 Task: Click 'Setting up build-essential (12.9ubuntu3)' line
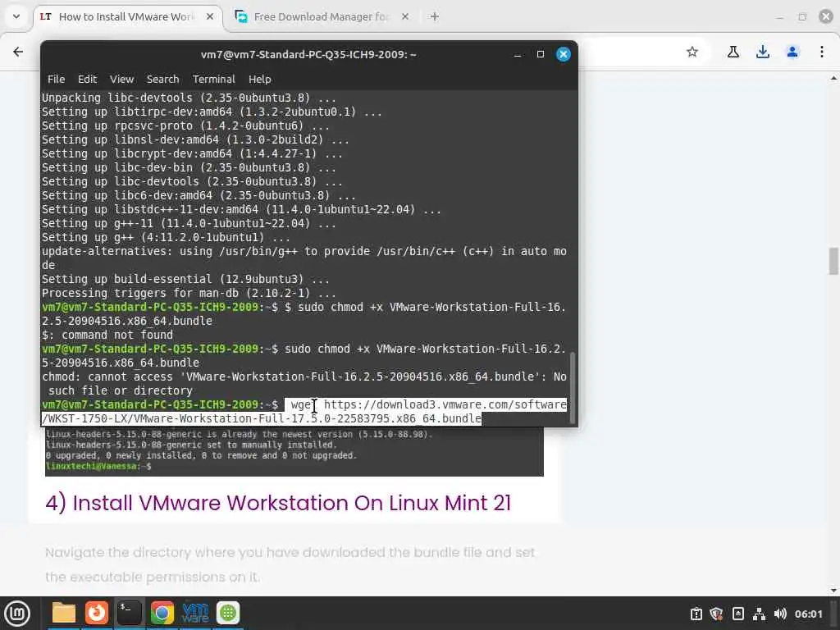(185, 279)
